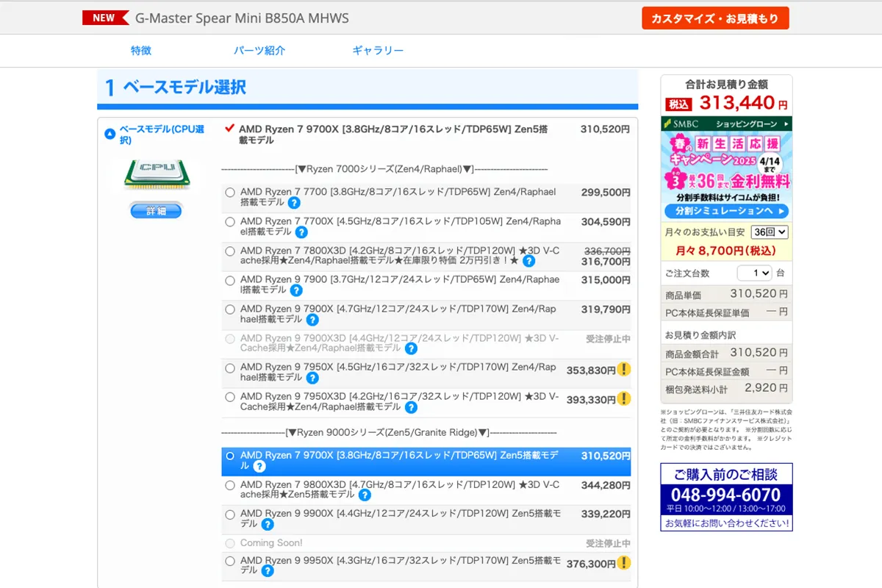Click the struck-through 336,700円 price
The image size is (882, 588).
click(607, 251)
